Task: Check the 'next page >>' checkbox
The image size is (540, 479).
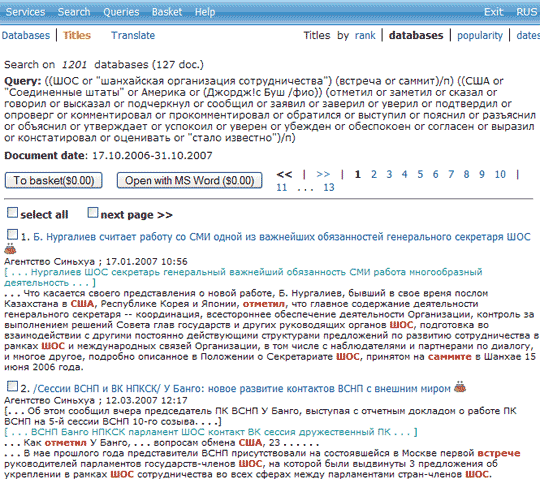Action: (x=93, y=212)
